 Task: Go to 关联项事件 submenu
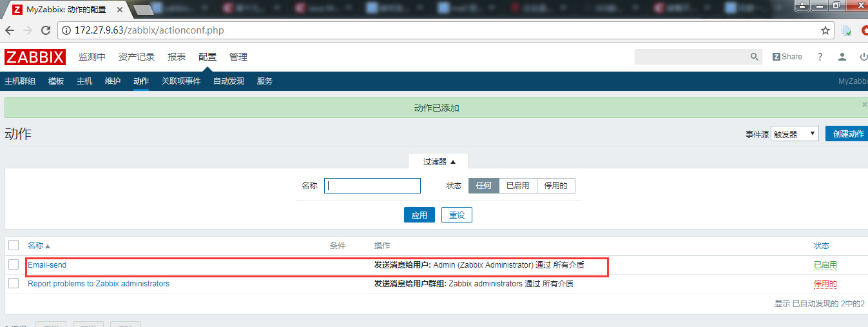(x=181, y=81)
